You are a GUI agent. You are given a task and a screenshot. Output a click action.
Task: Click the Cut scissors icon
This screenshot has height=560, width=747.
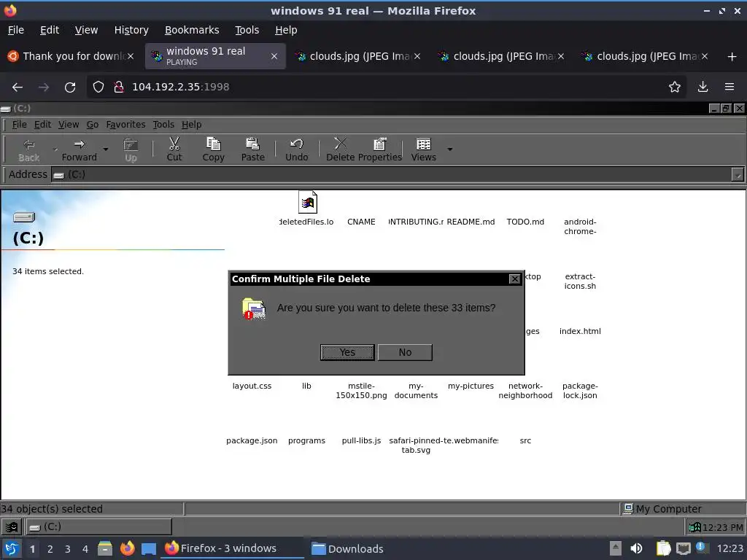174,144
